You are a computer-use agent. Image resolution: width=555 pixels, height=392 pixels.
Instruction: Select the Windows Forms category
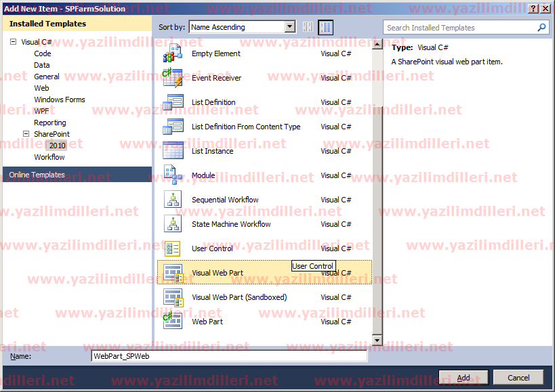coord(60,100)
